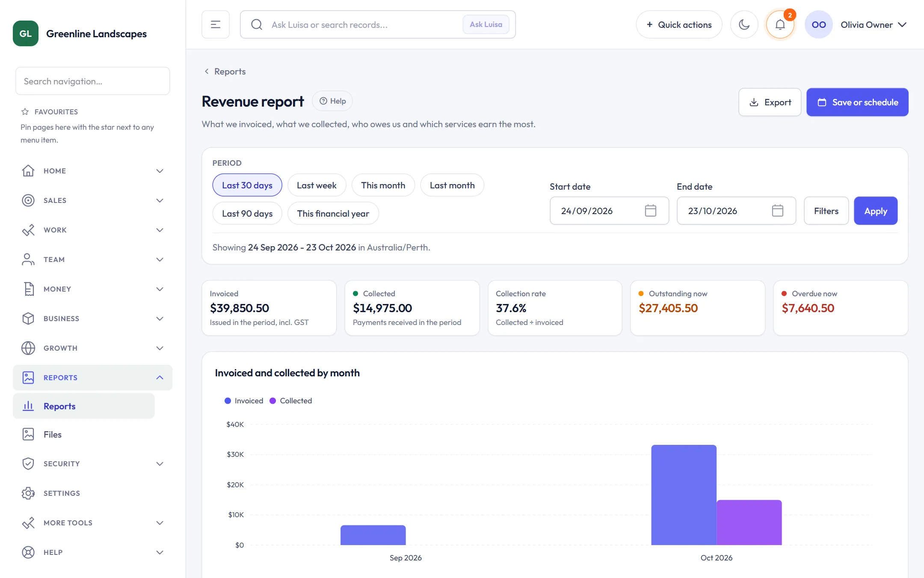Toggle the Invoiced legend swatch

coord(228,401)
